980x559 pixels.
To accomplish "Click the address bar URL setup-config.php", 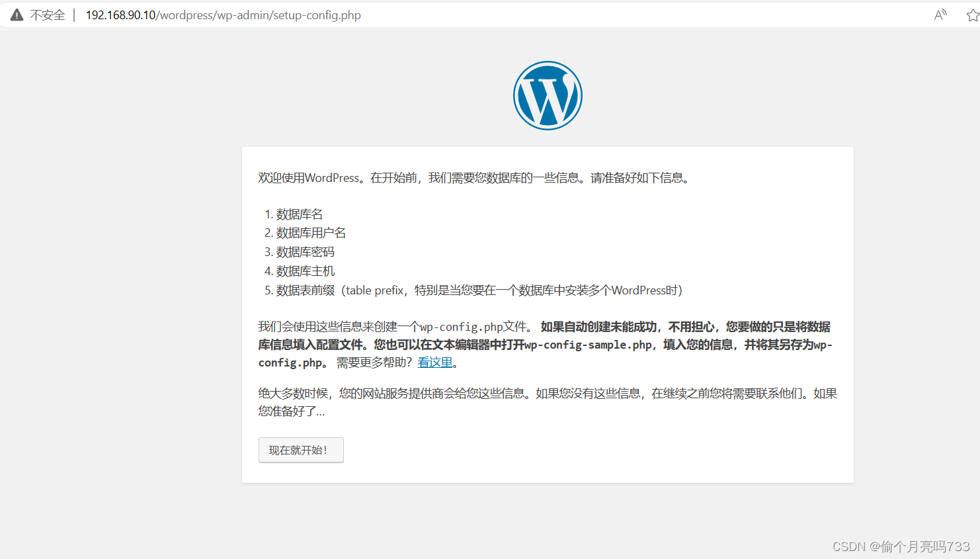I will [x=224, y=15].
